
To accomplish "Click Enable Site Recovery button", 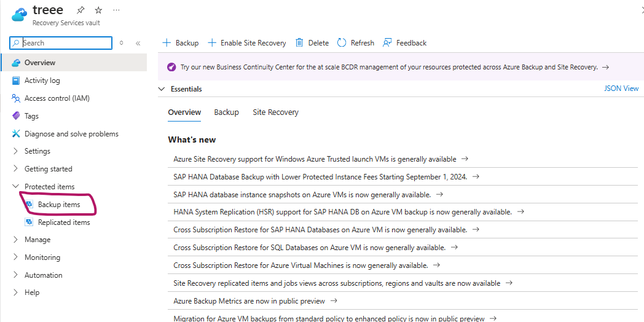I will 247,43.
